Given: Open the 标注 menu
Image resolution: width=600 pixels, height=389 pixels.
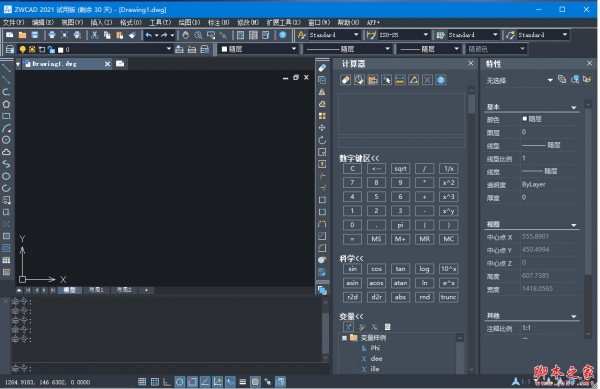Looking at the screenshot, I should 218,23.
